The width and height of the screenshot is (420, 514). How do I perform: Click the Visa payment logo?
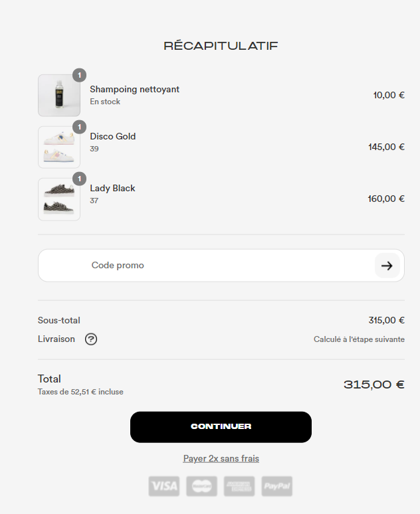tap(164, 486)
